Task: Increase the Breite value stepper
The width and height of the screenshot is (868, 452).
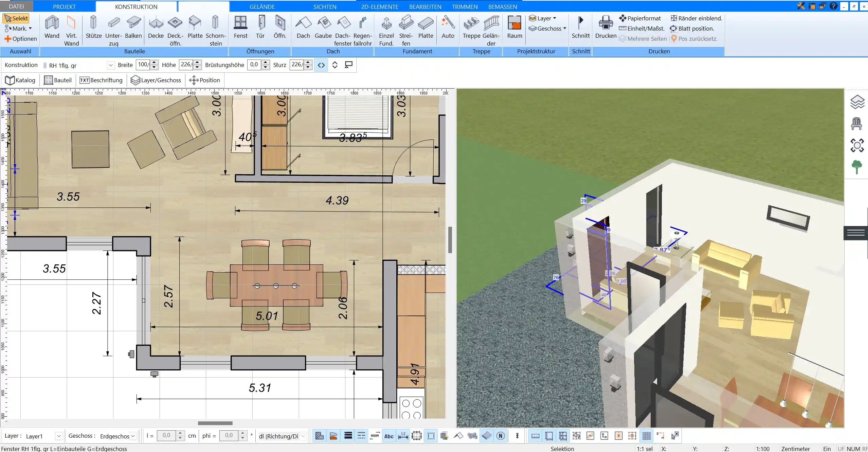Action: tap(154, 62)
